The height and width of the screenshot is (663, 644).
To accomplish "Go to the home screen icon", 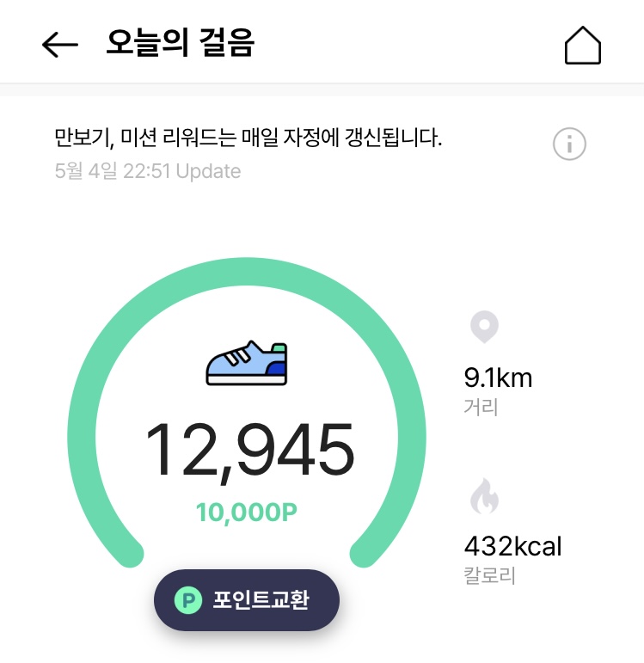I will [x=582, y=46].
